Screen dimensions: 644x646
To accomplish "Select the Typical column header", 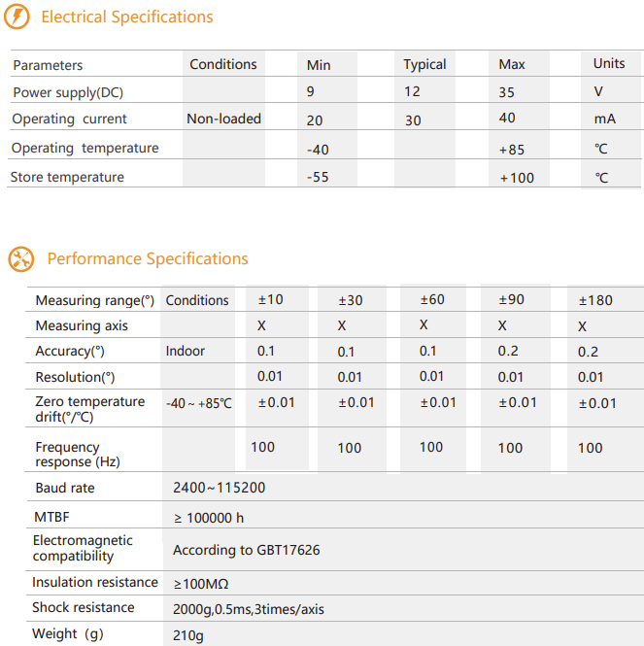I will point(424,64).
